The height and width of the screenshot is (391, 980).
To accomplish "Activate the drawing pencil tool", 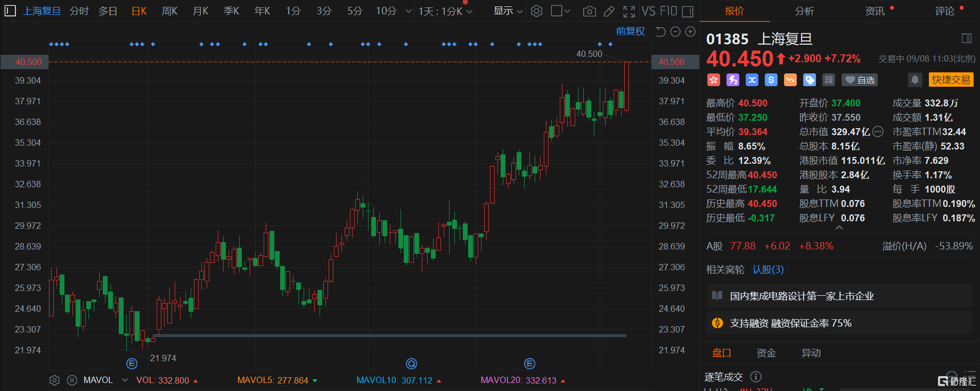I will 609,11.
